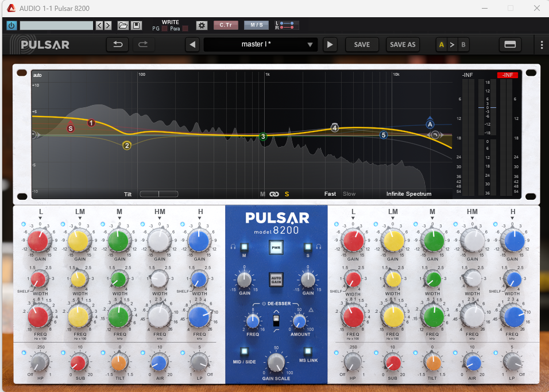This screenshot has width=549, height=392.
Task: Flip the de-esser mode rocker switch
Action: (x=276, y=320)
